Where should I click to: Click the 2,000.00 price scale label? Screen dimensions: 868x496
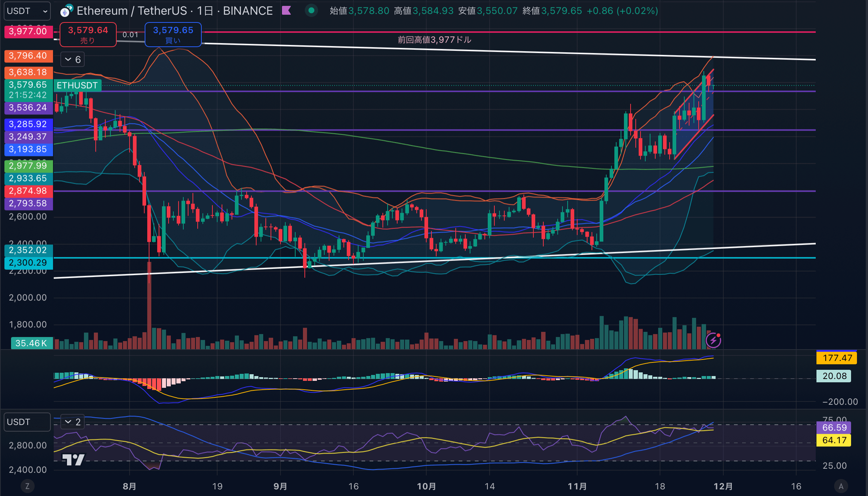(x=28, y=298)
